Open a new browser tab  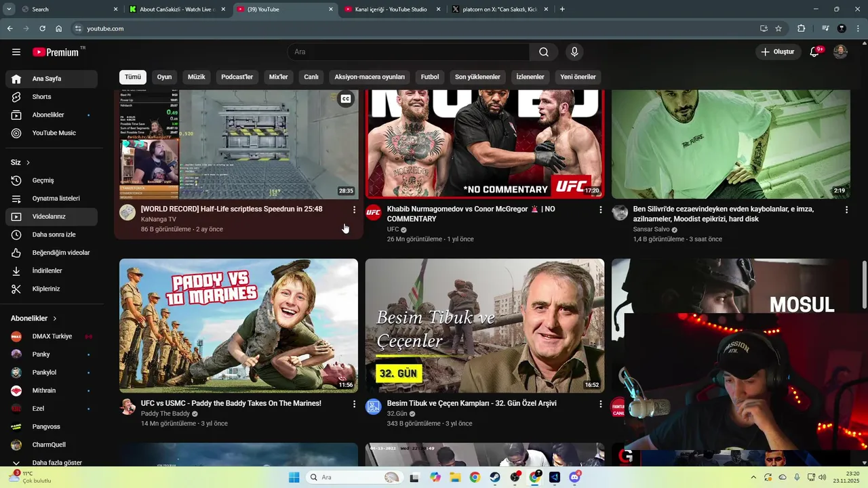(x=562, y=9)
